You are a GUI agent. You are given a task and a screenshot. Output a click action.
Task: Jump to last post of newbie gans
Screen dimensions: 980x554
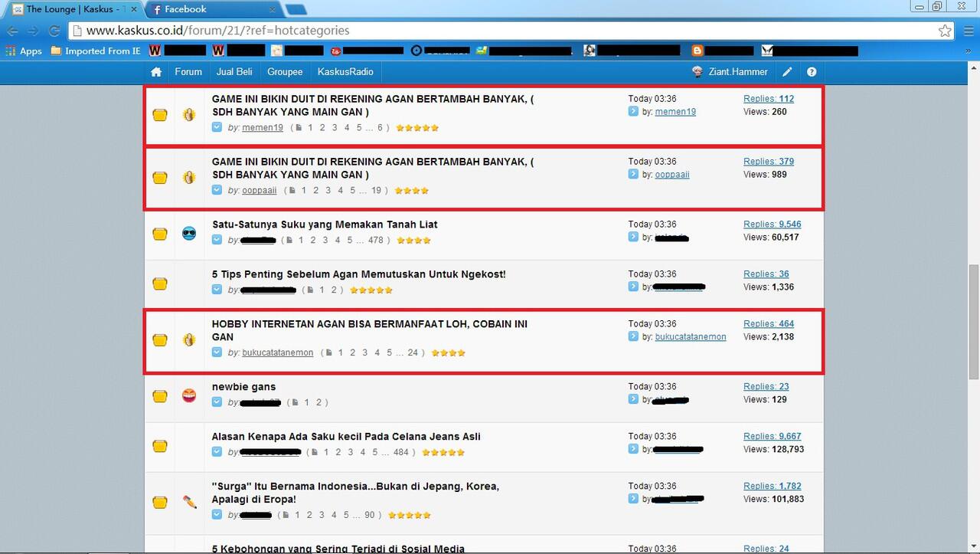point(633,399)
